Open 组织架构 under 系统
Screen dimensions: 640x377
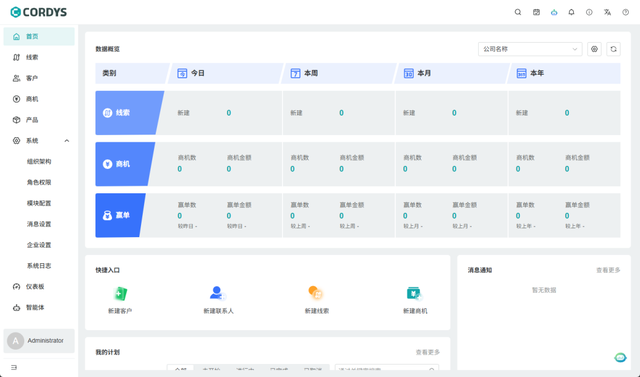tap(39, 162)
